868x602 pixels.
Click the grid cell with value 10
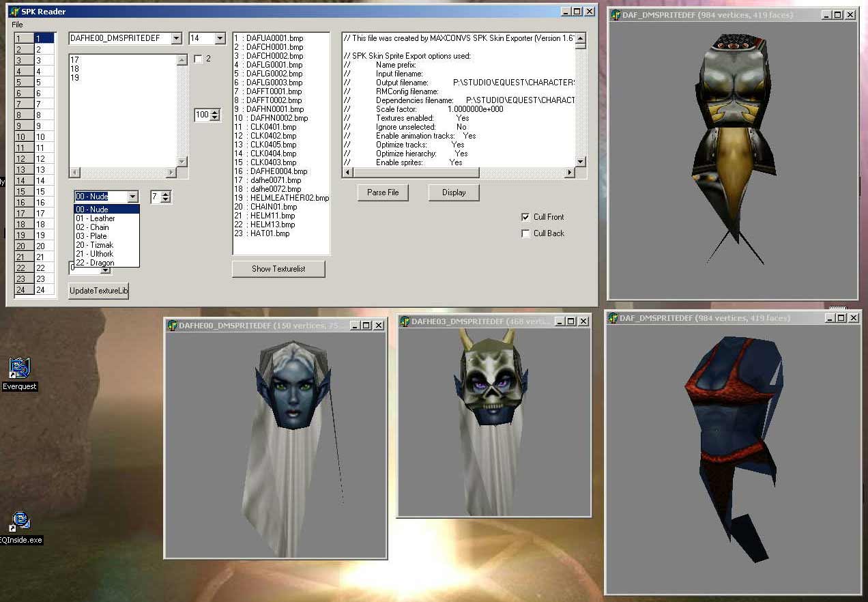pos(44,137)
